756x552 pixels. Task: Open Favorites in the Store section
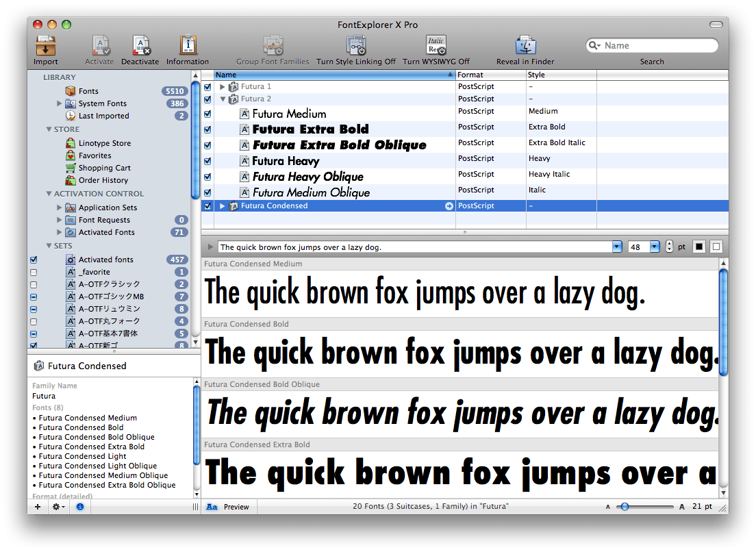(x=94, y=155)
